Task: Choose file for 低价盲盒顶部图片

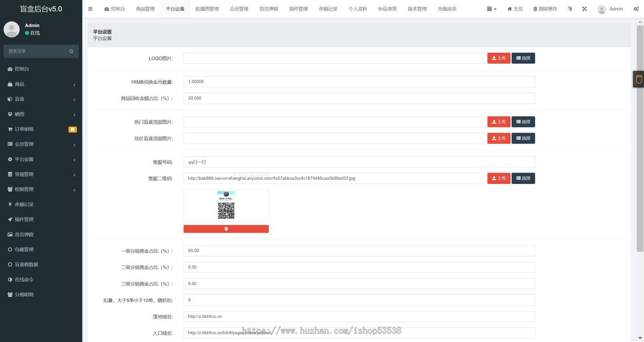Action: pyautogui.click(x=523, y=138)
